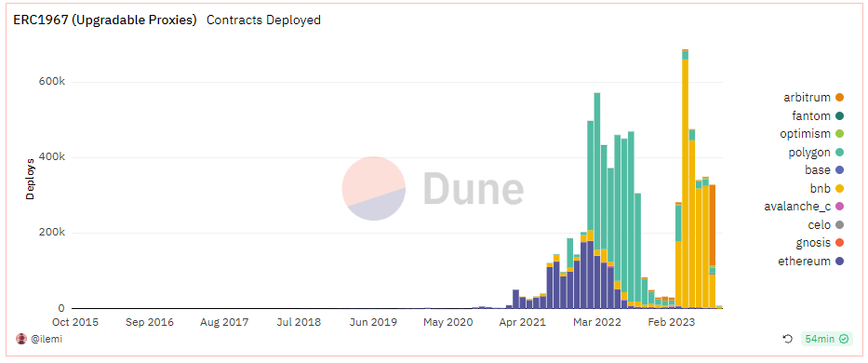The width and height of the screenshot is (868, 363).
Task: Click the teal polygon color dot
Action: (x=840, y=152)
